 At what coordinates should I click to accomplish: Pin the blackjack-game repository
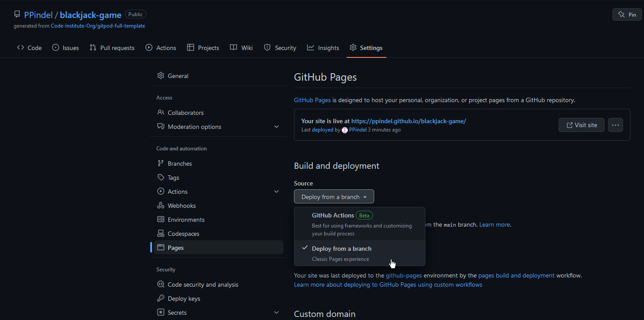[626, 14]
